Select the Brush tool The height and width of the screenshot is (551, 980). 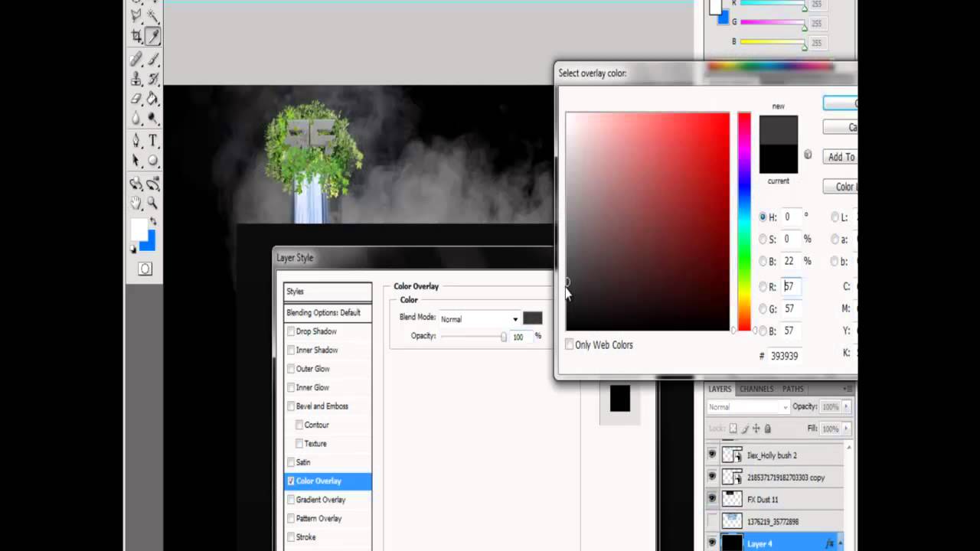tap(153, 58)
